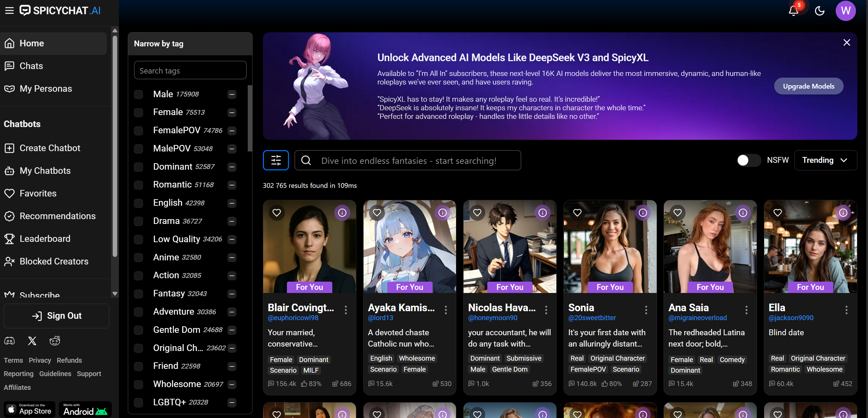868x418 pixels.
Task: Check the Female tag checkbox
Action: click(138, 112)
